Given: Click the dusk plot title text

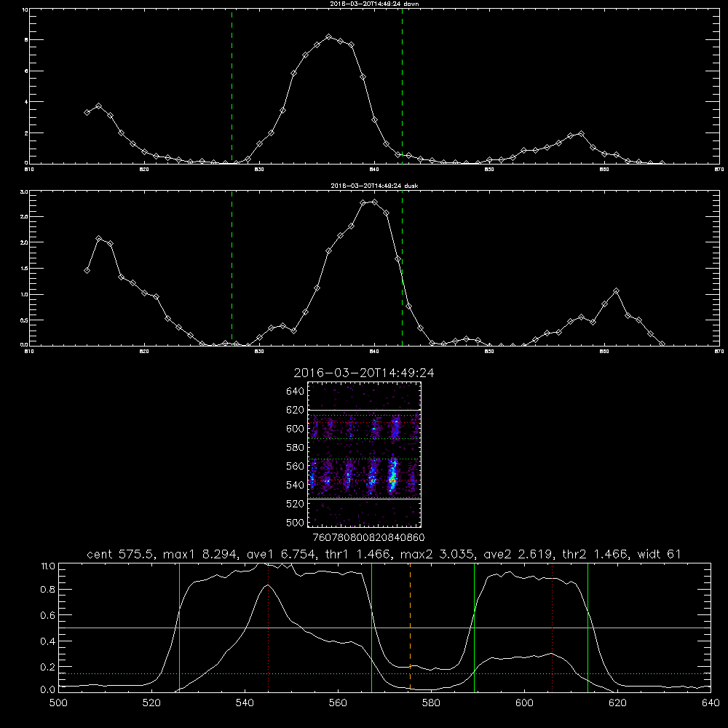Looking at the screenshot, I should pos(374,186).
